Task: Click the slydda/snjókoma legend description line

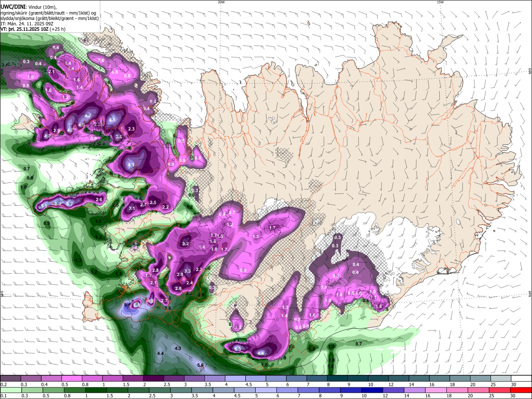Action: tap(49, 18)
